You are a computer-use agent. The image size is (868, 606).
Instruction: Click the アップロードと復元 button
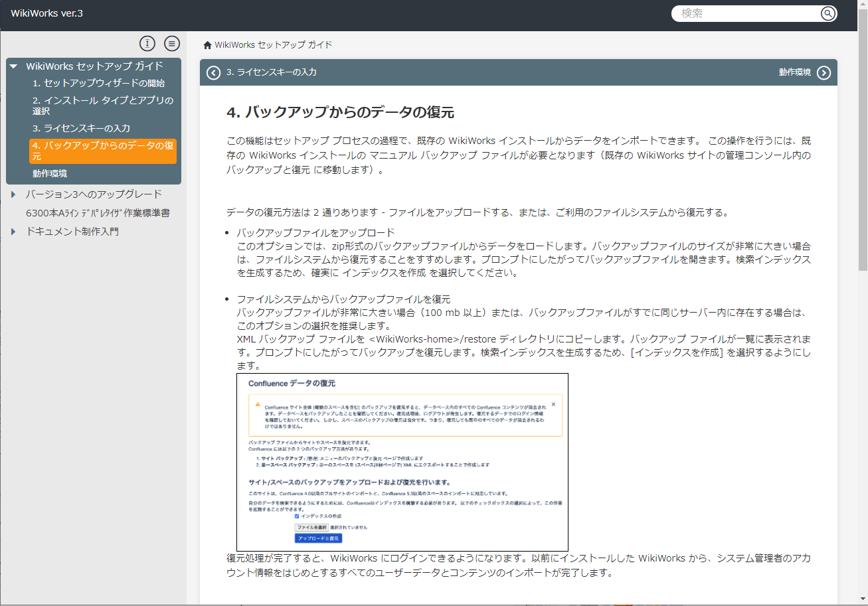318,538
